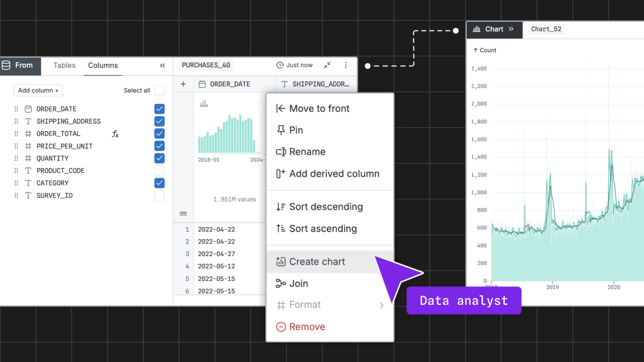
Task: Click the database icon next to From
Action: click(x=7, y=65)
